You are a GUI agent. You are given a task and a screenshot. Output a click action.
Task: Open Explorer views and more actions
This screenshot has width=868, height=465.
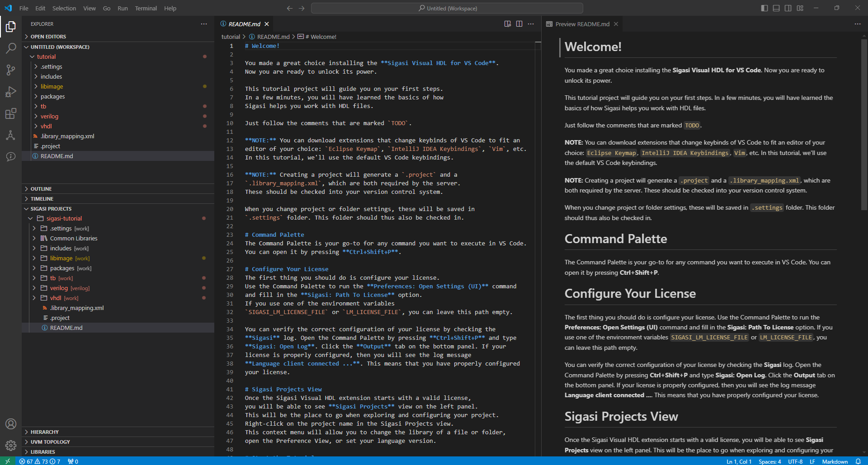tap(204, 24)
